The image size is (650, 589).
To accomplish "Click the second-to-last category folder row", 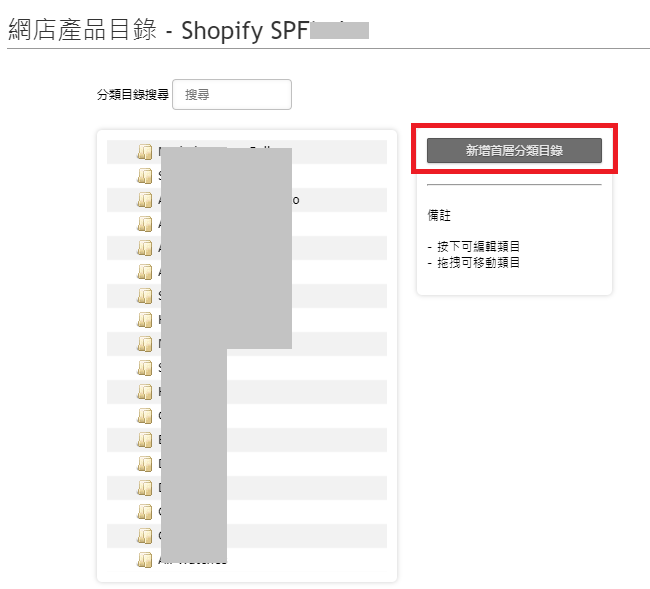I will [247, 536].
